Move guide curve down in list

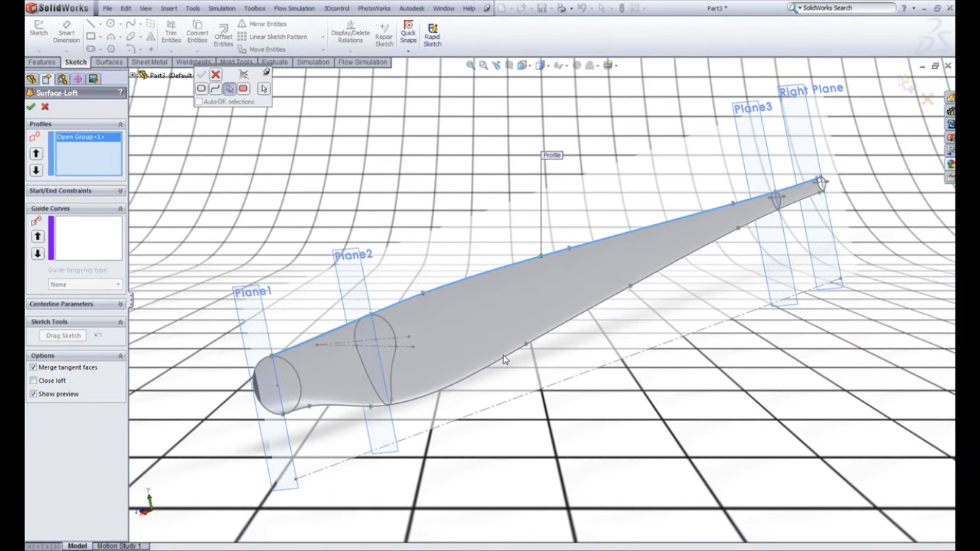tap(37, 253)
